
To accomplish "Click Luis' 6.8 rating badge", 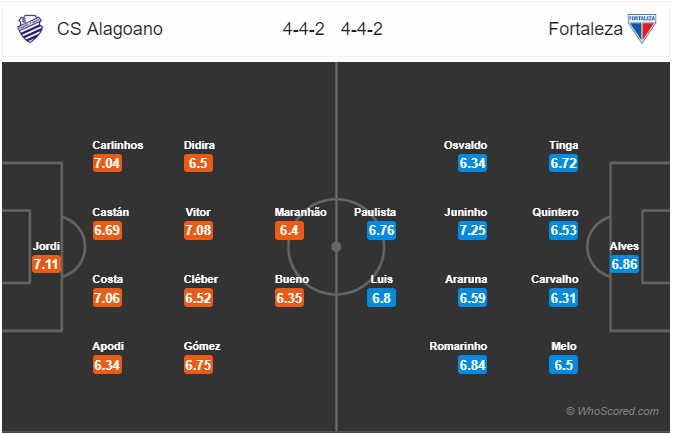I will [x=381, y=298].
